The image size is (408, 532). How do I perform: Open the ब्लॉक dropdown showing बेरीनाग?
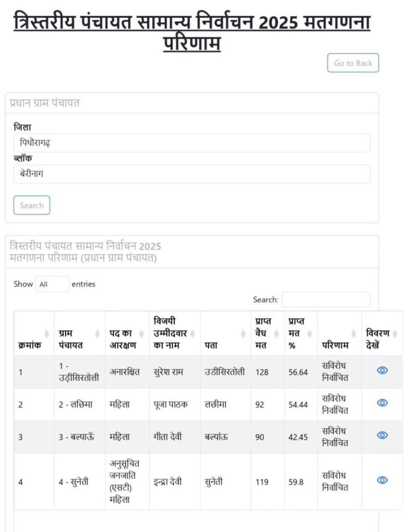[x=192, y=174]
